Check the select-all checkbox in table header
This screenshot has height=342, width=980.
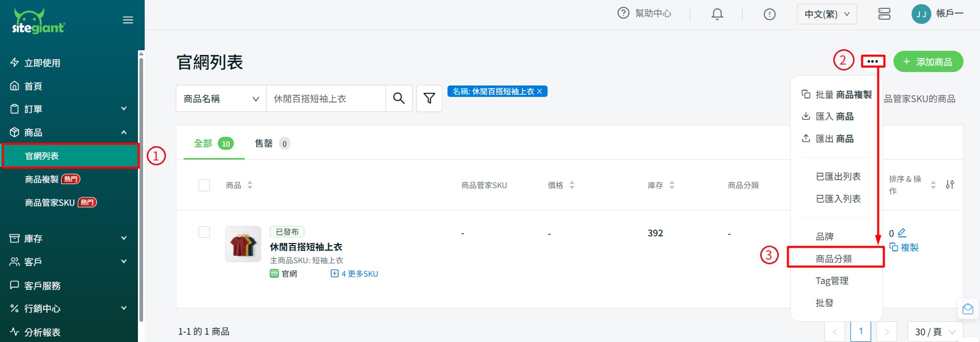(204, 185)
